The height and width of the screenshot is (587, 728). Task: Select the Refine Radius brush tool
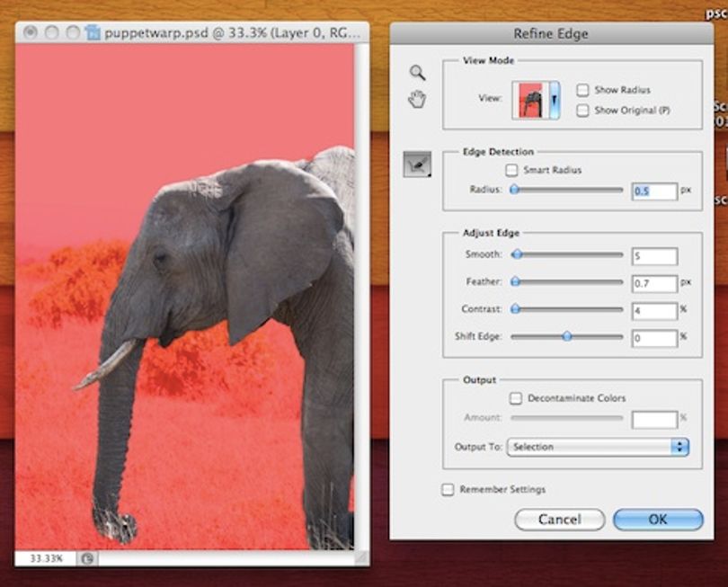coord(417,165)
